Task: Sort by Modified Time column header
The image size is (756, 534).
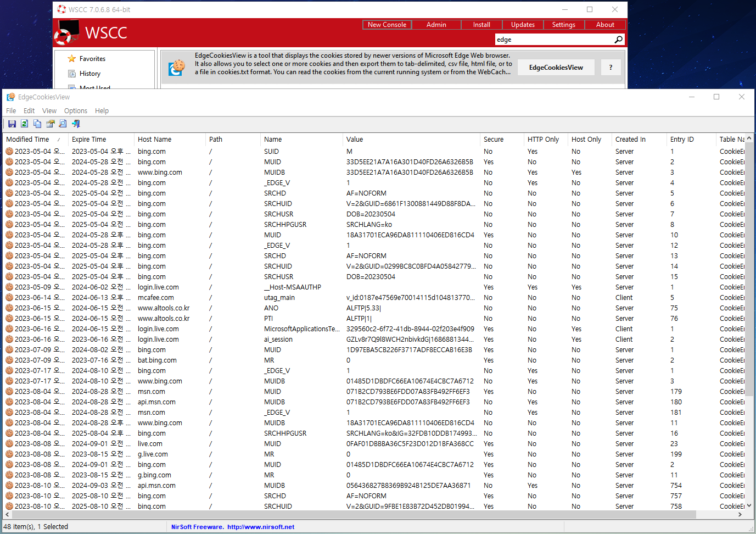Action: tap(36, 140)
